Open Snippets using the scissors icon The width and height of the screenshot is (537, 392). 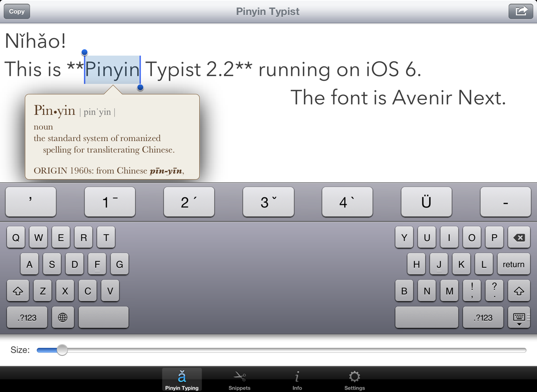(239, 379)
